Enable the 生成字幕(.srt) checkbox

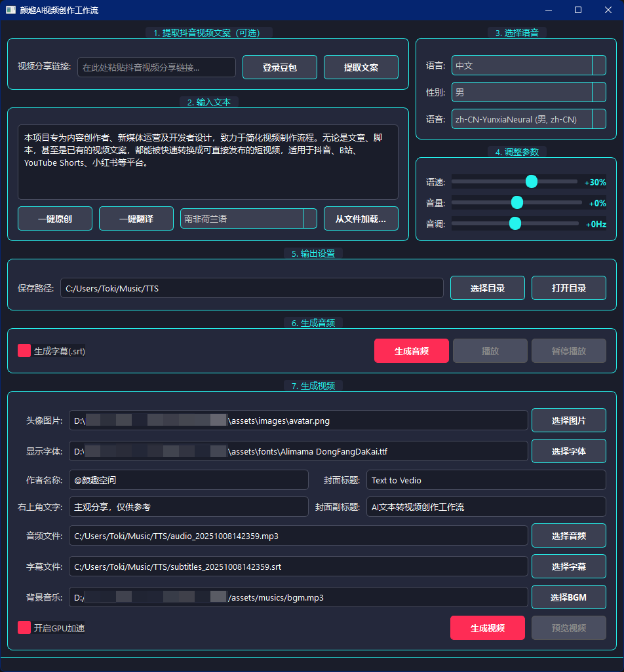point(24,350)
